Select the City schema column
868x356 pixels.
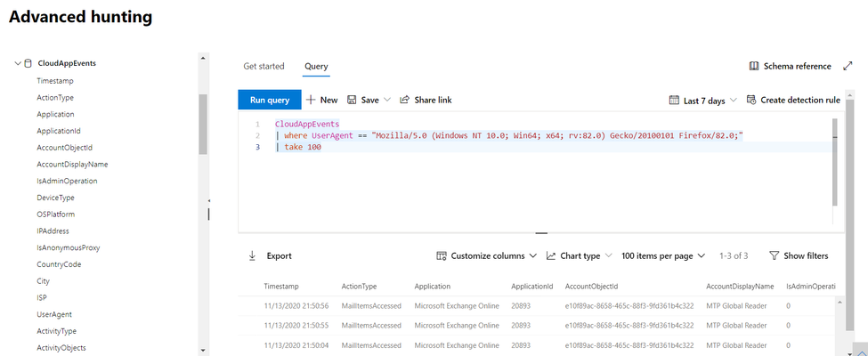tap(44, 280)
